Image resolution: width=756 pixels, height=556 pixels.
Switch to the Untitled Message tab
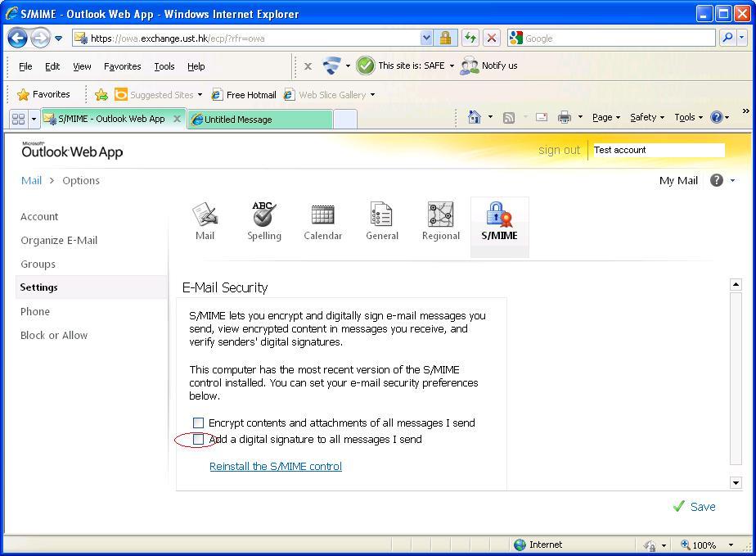(259, 120)
